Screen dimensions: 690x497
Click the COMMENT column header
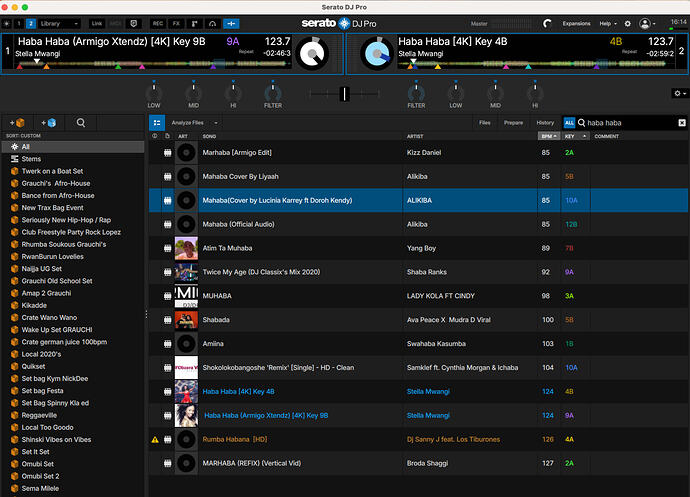(x=606, y=136)
